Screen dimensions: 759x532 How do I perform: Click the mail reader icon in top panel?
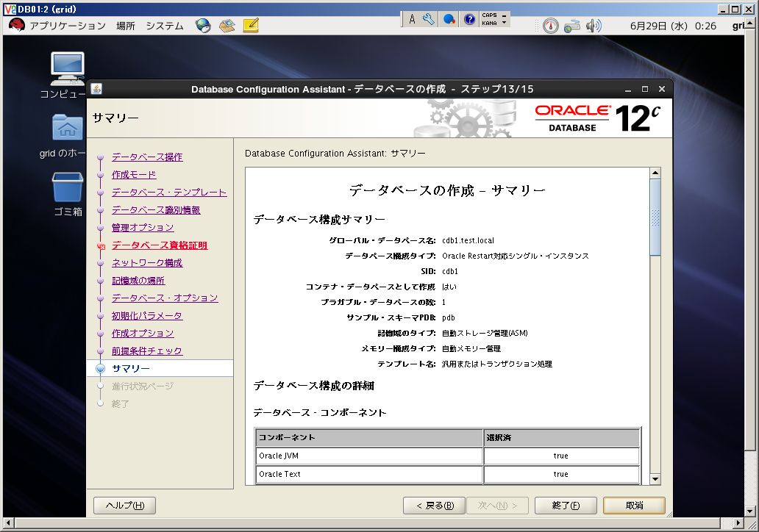(227, 26)
